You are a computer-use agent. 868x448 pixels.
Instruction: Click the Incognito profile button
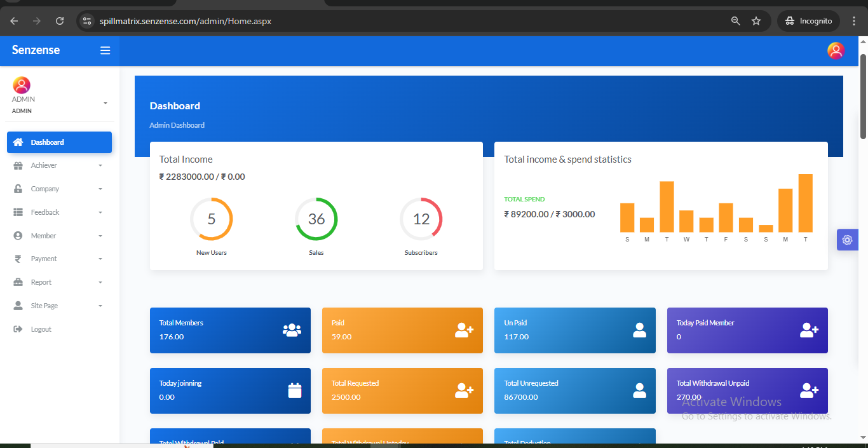point(808,21)
